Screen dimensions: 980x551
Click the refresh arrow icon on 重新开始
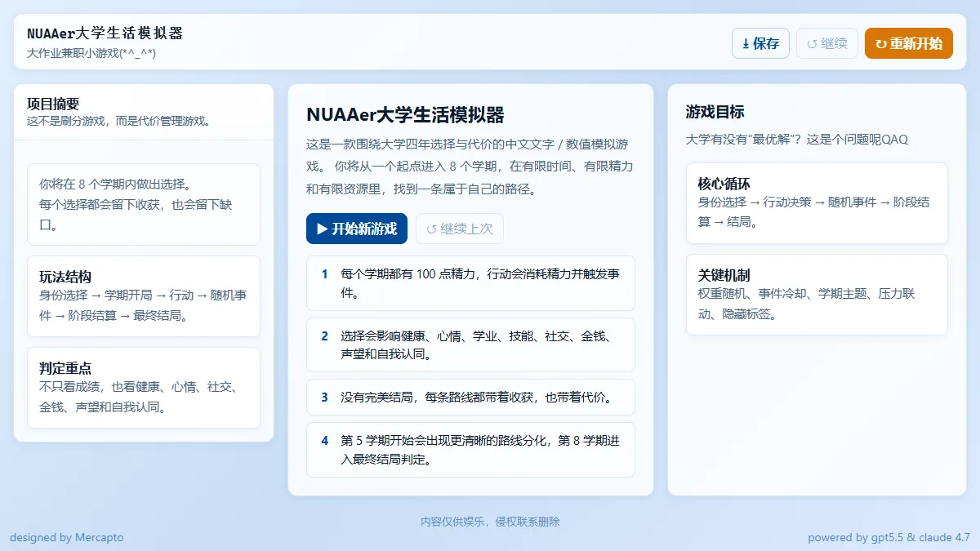click(880, 44)
